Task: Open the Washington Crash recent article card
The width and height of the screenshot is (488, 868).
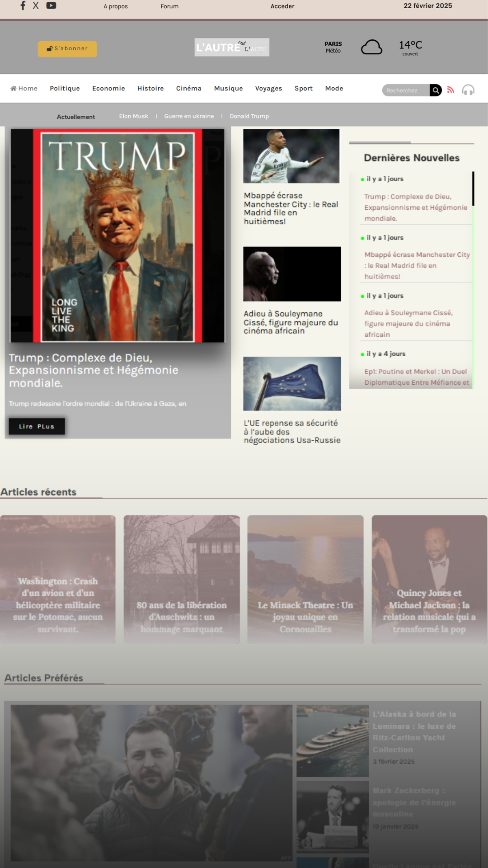Action: tap(58, 579)
